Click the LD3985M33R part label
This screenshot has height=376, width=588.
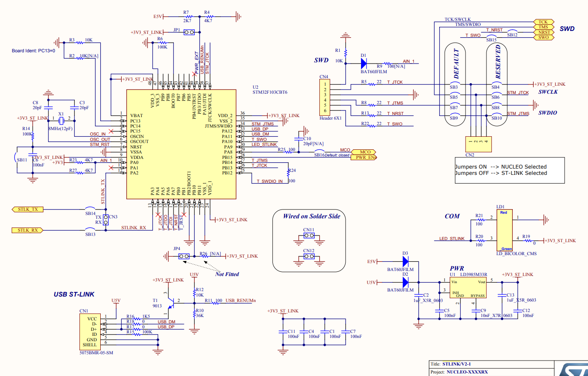tap(473, 275)
